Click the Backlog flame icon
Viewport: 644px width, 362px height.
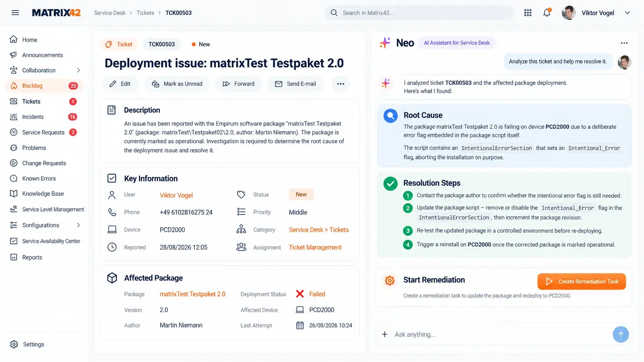(x=14, y=86)
